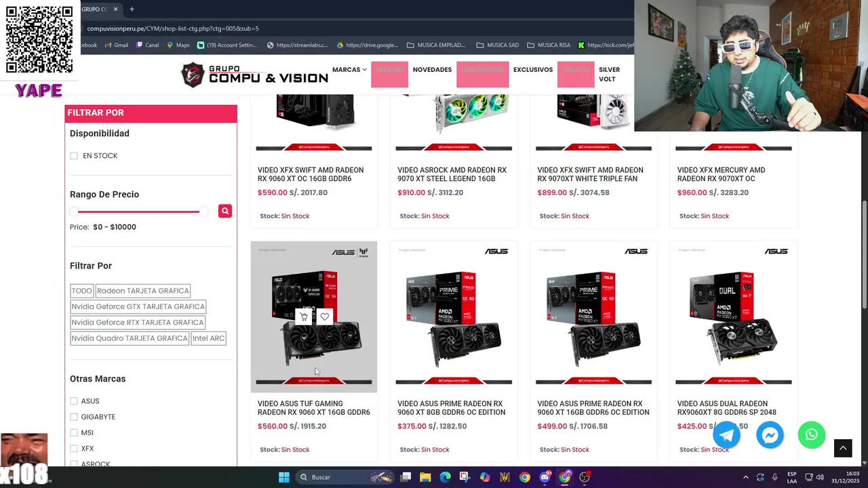The height and width of the screenshot is (488, 868).
Task: Open the streamlabs bookmark
Action: (x=297, y=45)
